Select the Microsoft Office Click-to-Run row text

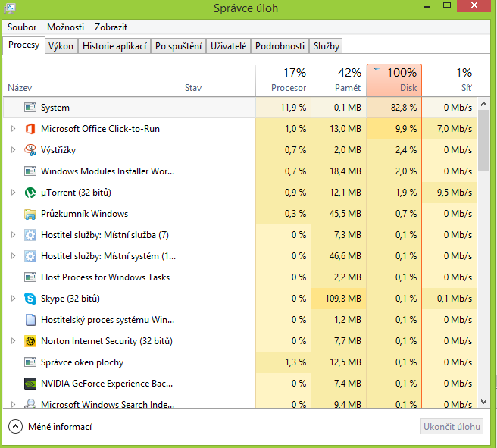pos(100,129)
